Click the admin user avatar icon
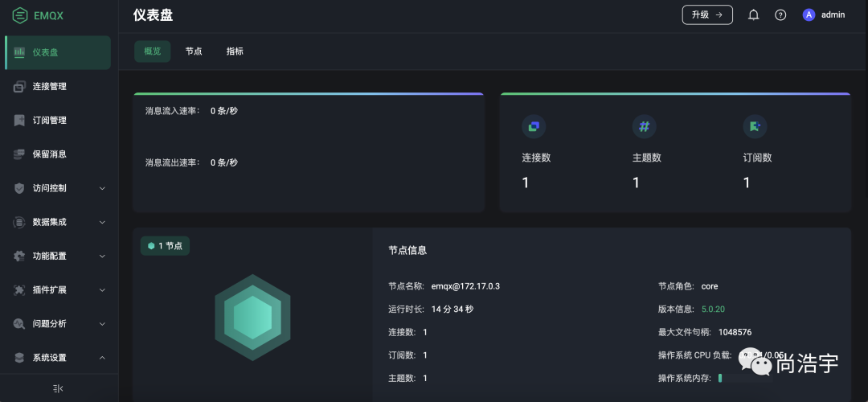The height and width of the screenshot is (402, 868). pyautogui.click(x=809, y=14)
